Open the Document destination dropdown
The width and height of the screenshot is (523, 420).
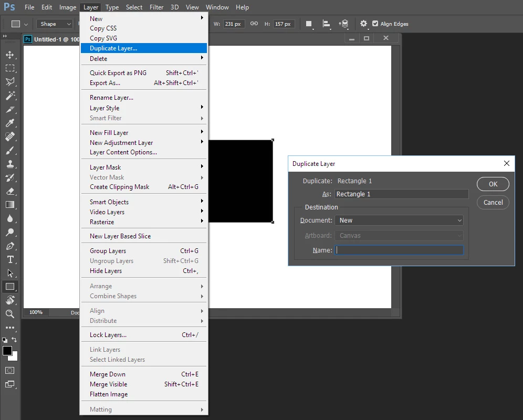tap(399, 220)
